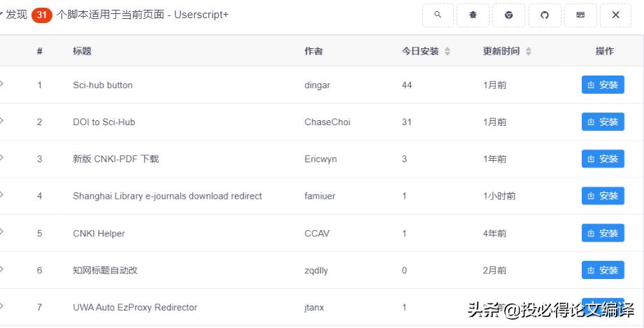Close the Userscript+ panel
The image size is (644, 328).
click(615, 15)
